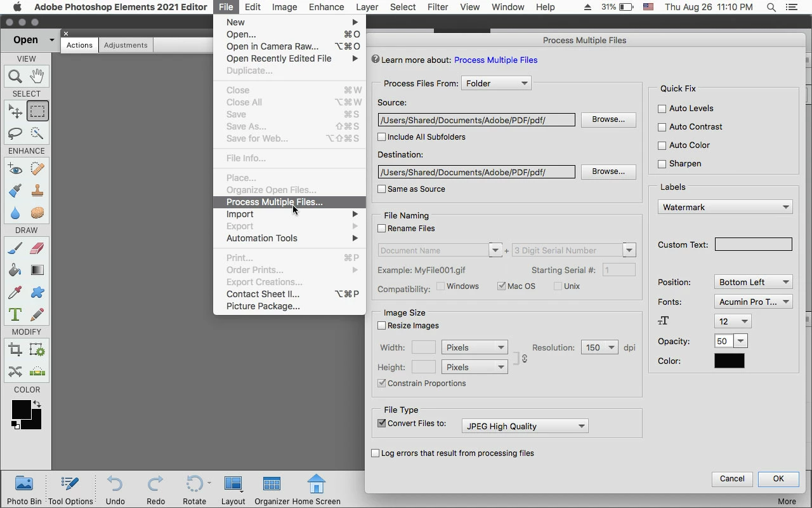Check Same as Source
Image resolution: width=812 pixels, height=508 pixels.
(382, 189)
